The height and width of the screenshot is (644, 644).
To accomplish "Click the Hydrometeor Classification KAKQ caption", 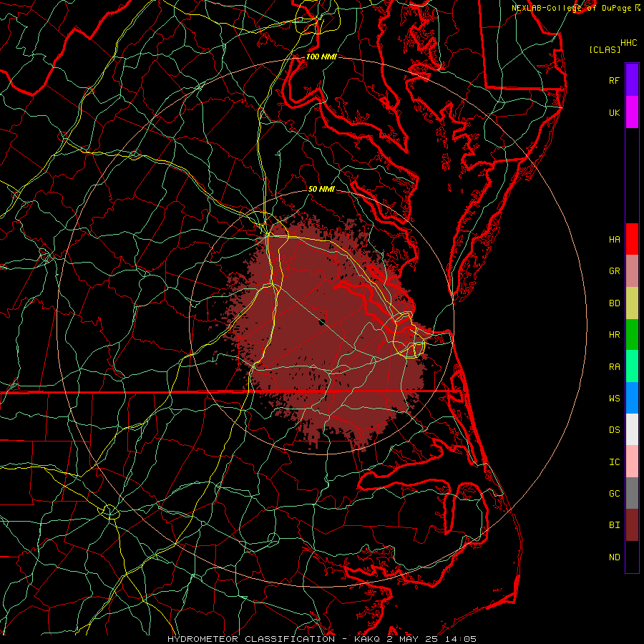I will tap(322, 639).
